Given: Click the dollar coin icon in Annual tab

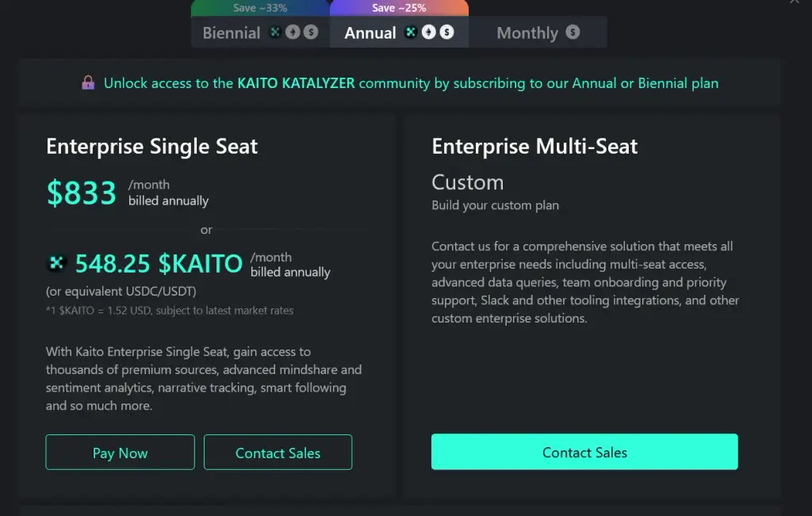Looking at the screenshot, I should tap(447, 32).
